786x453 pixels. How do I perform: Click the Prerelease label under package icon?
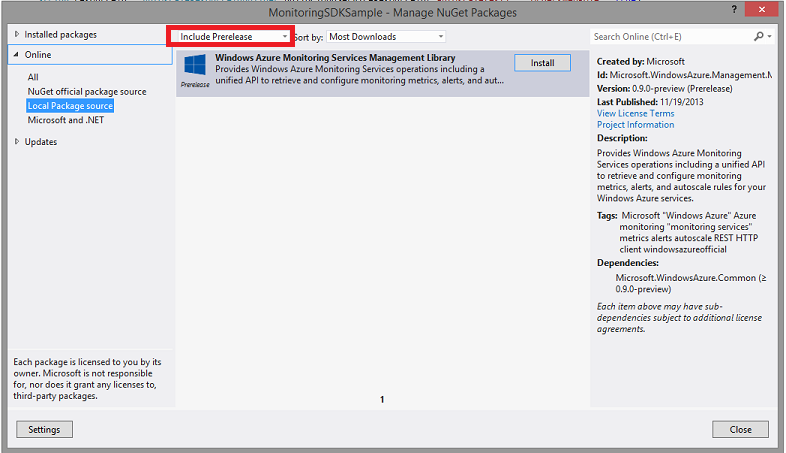(x=195, y=85)
